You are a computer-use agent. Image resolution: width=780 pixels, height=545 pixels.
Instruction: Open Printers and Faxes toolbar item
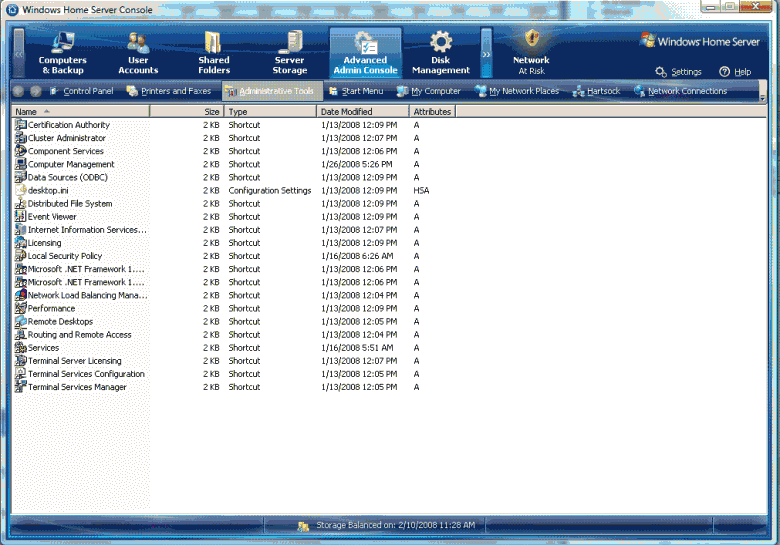click(x=169, y=91)
